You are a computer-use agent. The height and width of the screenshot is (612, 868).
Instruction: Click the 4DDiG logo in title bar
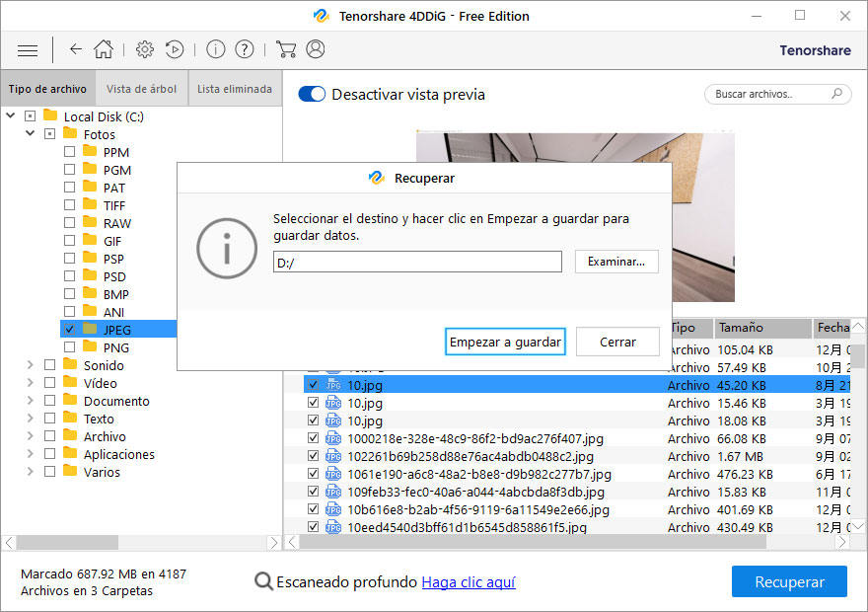pos(322,16)
